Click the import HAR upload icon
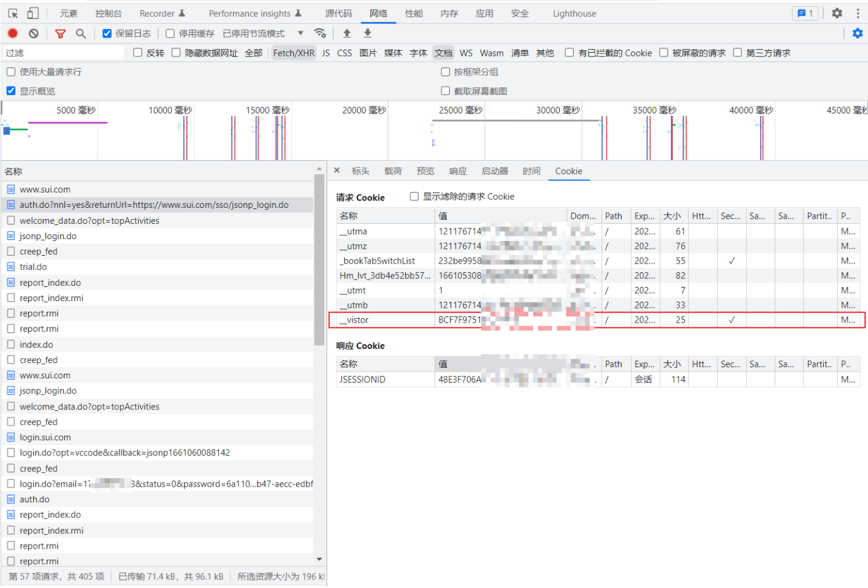 click(347, 34)
